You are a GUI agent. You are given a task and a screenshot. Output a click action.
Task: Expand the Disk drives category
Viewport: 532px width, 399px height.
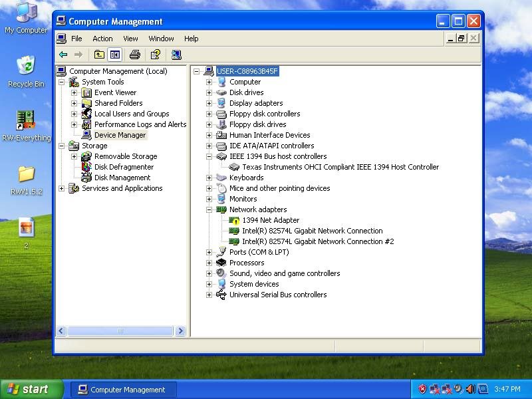click(209, 92)
